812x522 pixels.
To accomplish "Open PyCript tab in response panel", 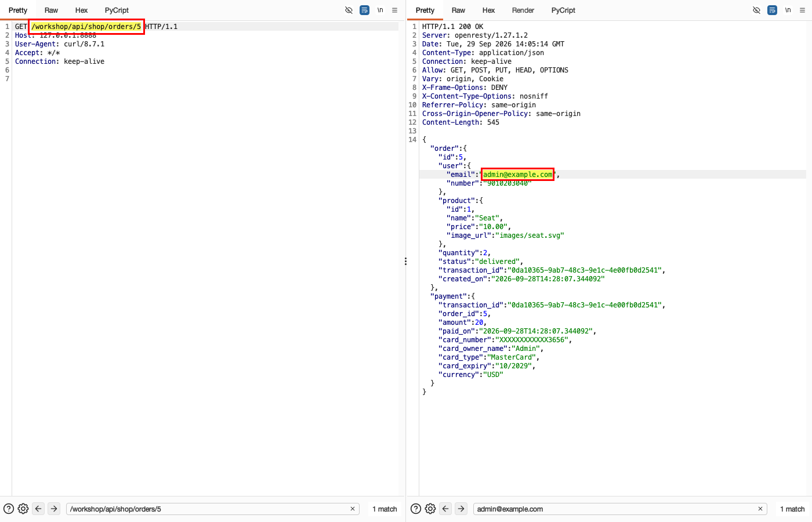I will click(563, 10).
